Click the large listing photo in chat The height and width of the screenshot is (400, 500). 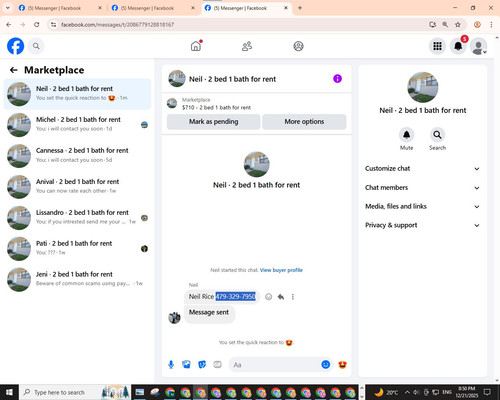point(256,164)
